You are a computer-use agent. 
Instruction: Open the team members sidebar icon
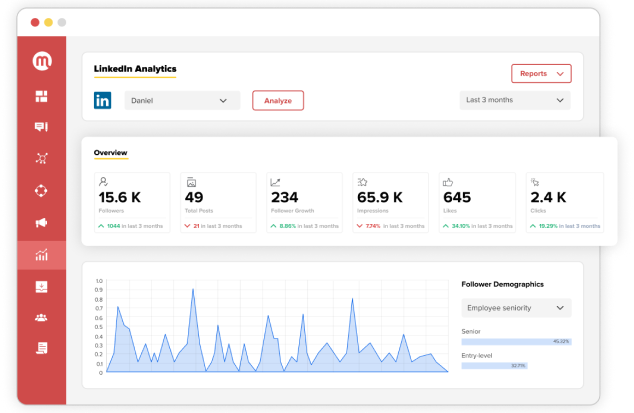[41, 318]
